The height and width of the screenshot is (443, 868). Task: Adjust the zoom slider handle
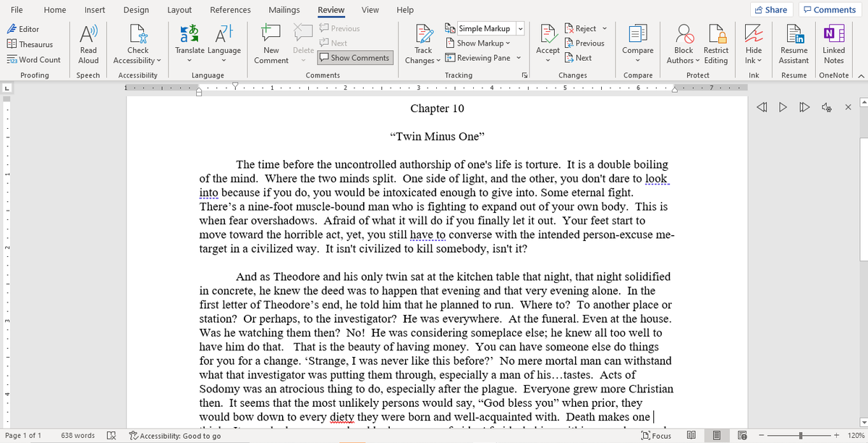pyautogui.click(x=801, y=436)
